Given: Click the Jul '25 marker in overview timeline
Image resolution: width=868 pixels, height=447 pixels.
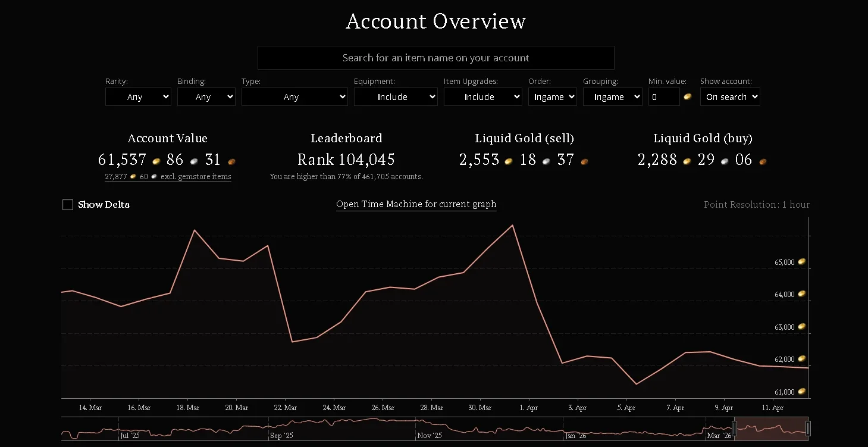Looking at the screenshot, I should pyautogui.click(x=130, y=436).
